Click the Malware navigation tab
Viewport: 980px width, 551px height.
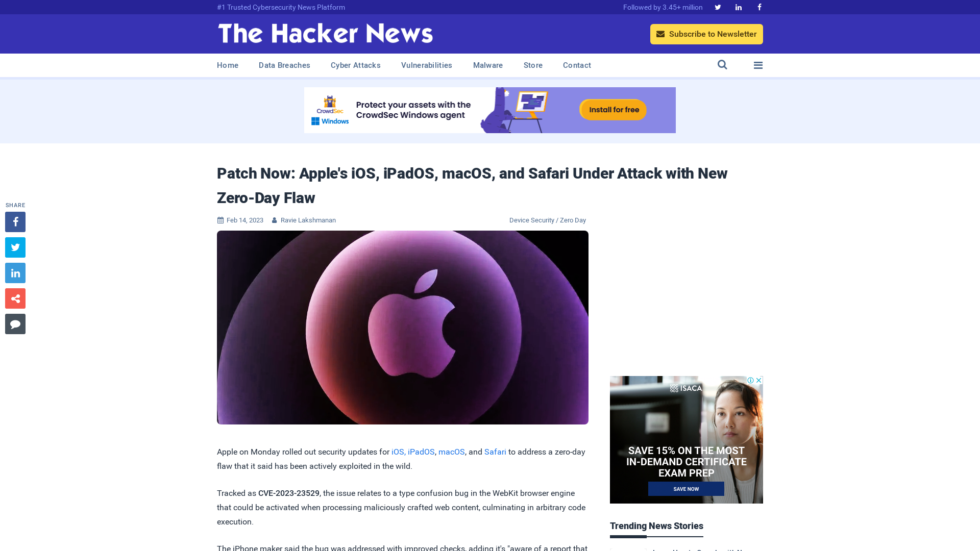click(x=488, y=65)
